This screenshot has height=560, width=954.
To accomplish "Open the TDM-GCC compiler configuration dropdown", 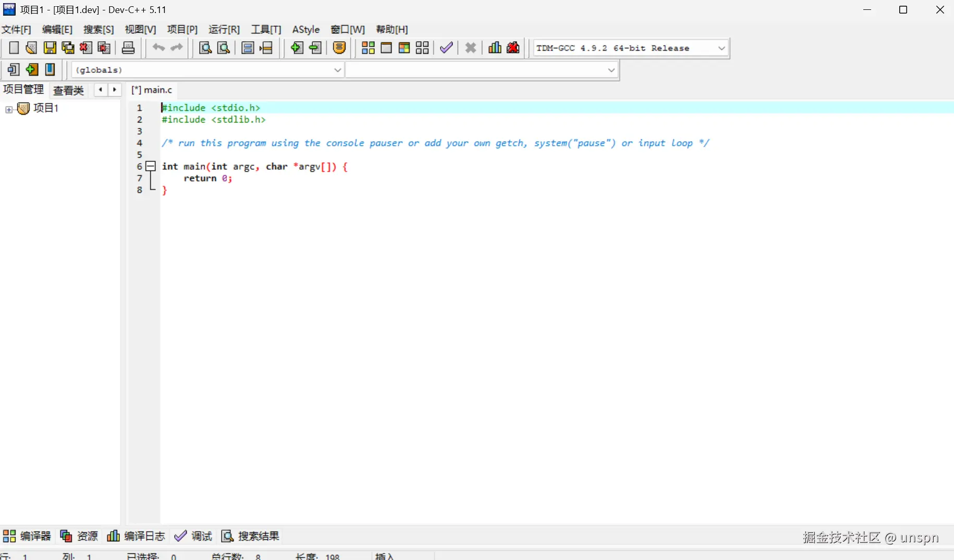I will tap(721, 48).
